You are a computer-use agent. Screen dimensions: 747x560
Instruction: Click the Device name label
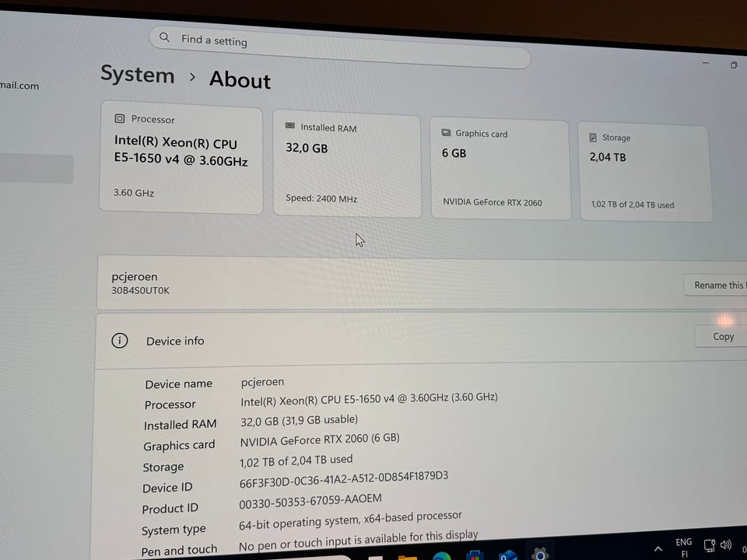coord(179,383)
